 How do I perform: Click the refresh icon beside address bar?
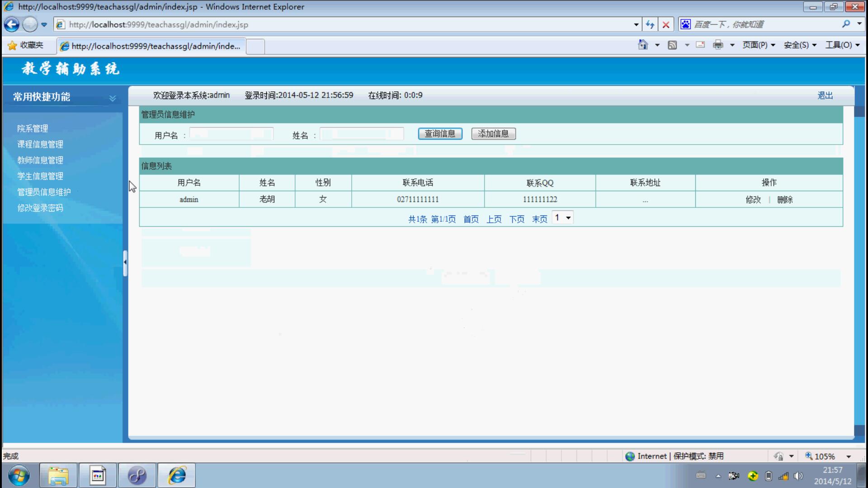click(x=650, y=24)
